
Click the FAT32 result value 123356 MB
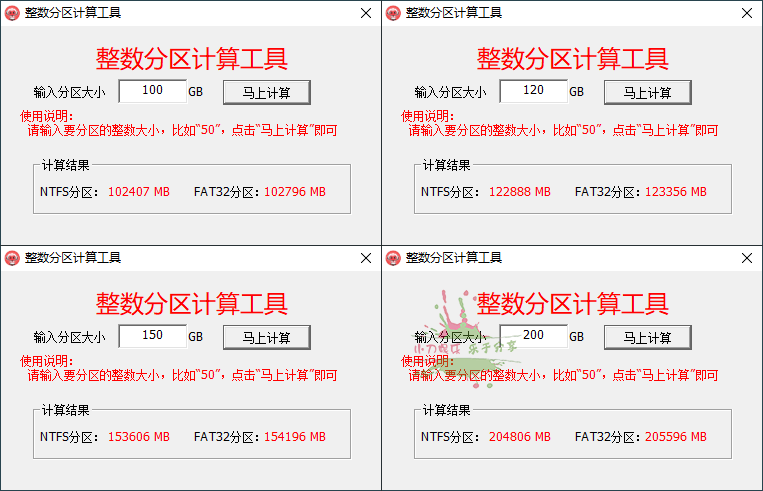(x=675, y=192)
